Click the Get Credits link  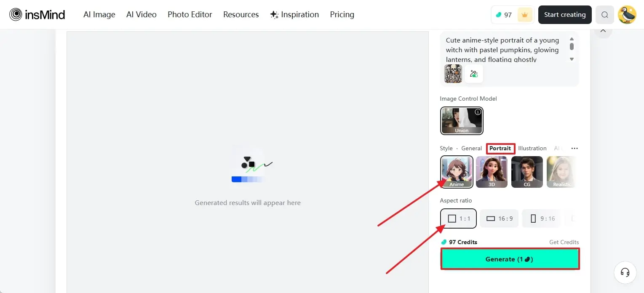tap(564, 242)
